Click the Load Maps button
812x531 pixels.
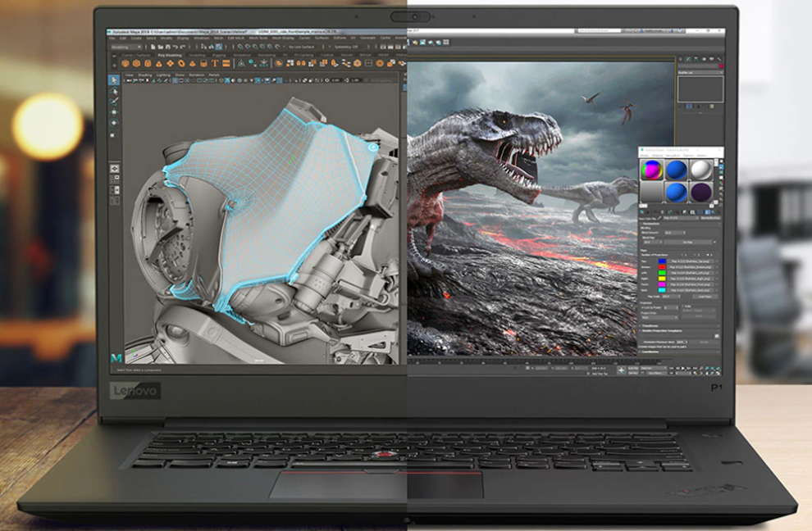click(x=705, y=297)
